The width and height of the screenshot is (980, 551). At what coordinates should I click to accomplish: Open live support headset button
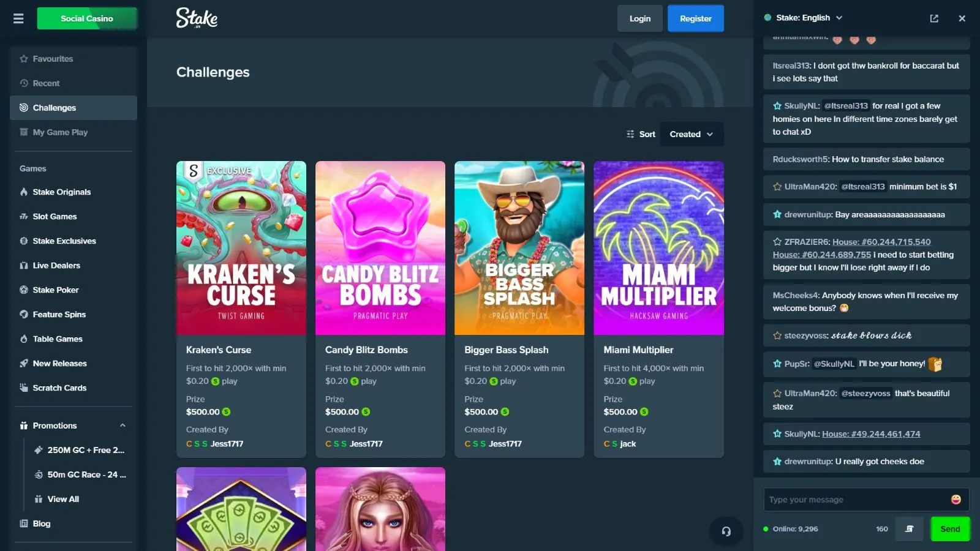726,531
